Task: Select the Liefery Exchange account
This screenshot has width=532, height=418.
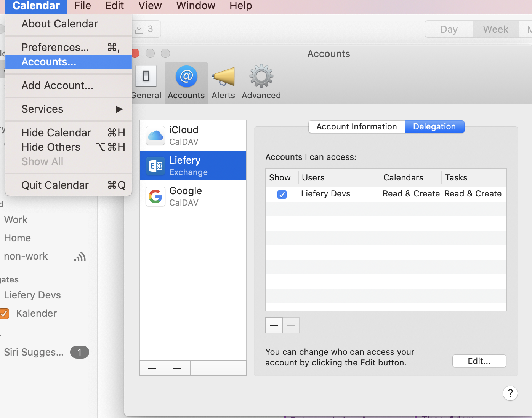Action: 193,166
